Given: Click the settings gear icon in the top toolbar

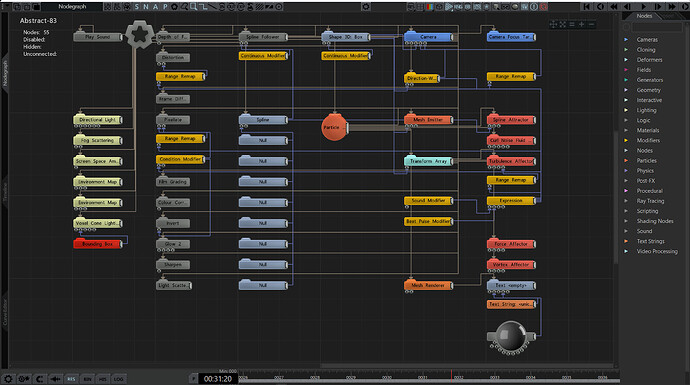Looking at the screenshot, I should tap(366, 7).
